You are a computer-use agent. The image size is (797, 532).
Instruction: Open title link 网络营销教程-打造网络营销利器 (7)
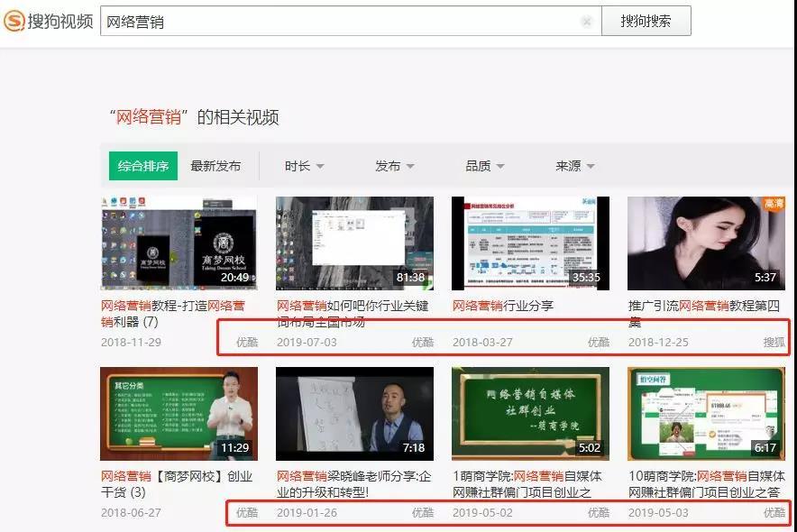pyautogui.click(x=173, y=314)
